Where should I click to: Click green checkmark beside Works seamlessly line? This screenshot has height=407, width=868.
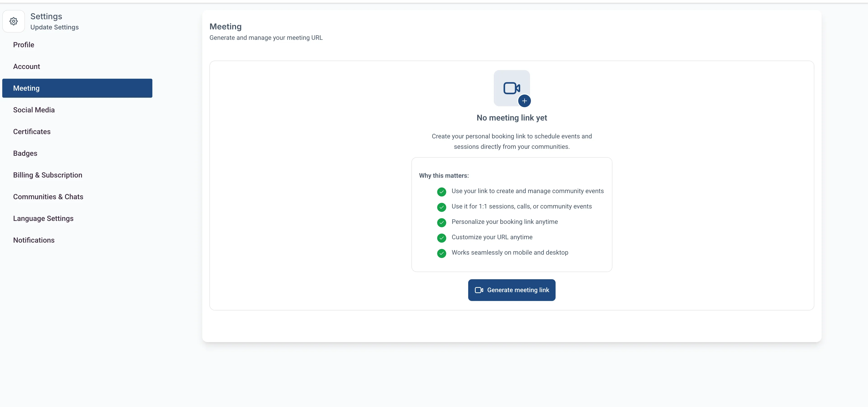coord(441,253)
